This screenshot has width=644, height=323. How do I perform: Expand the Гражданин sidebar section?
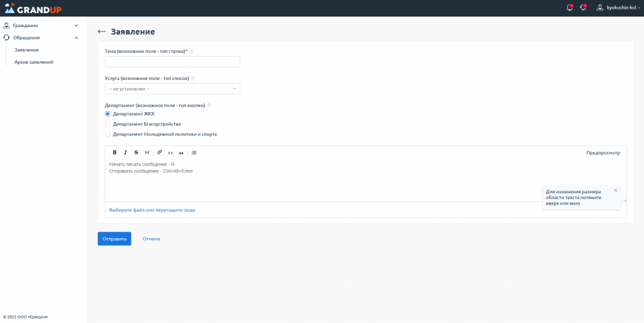41,26
